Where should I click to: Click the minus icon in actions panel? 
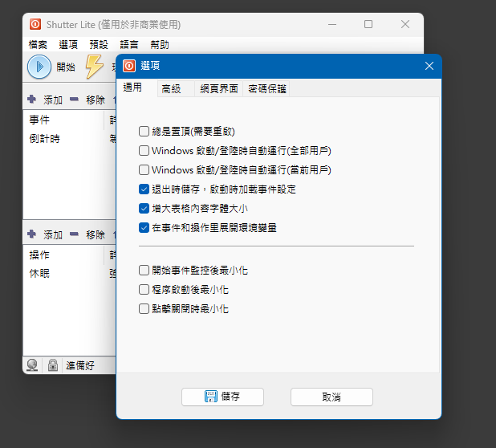[x=74, y=234]
